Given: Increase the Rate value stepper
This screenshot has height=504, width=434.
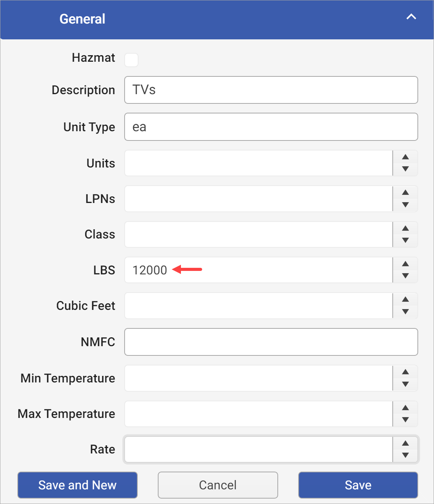Looking at the screenshot, I should pos(405,444).
